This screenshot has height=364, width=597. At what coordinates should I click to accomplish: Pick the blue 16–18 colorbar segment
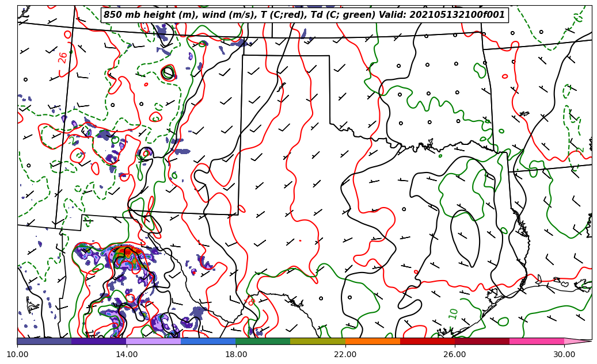point(208,341)
